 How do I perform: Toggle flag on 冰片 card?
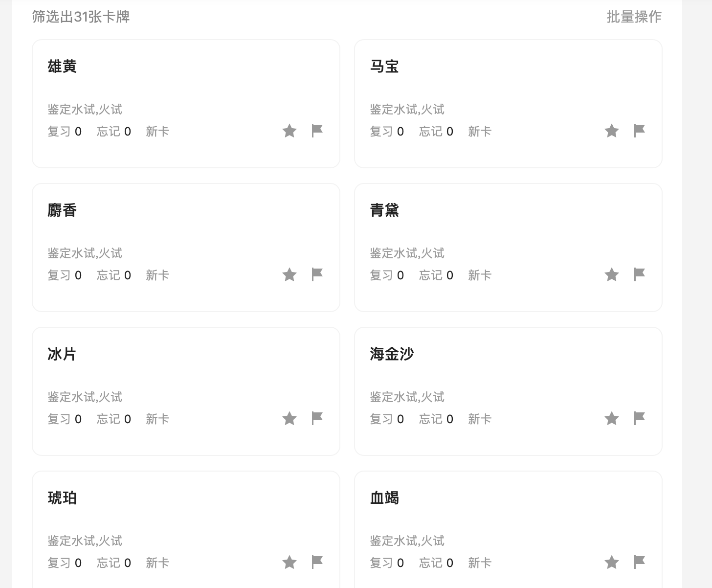click(317, 418)
